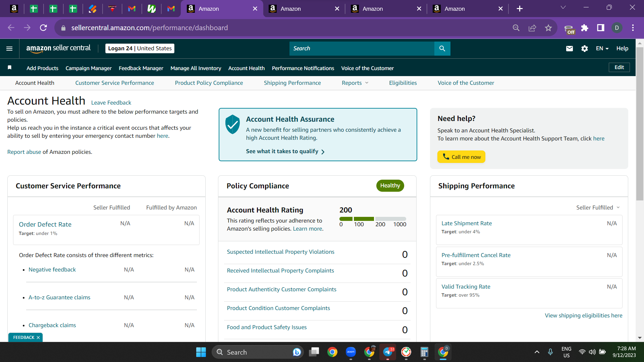This screenshot has height=362, width=644.
Task: Click the Account Health Rating progress bar
Action: click(x=373, y=219)
